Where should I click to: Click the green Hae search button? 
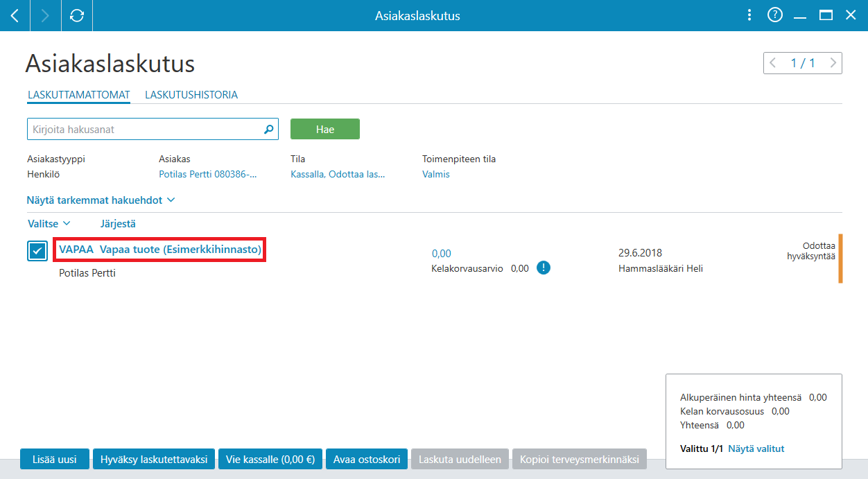click(325, 129)
